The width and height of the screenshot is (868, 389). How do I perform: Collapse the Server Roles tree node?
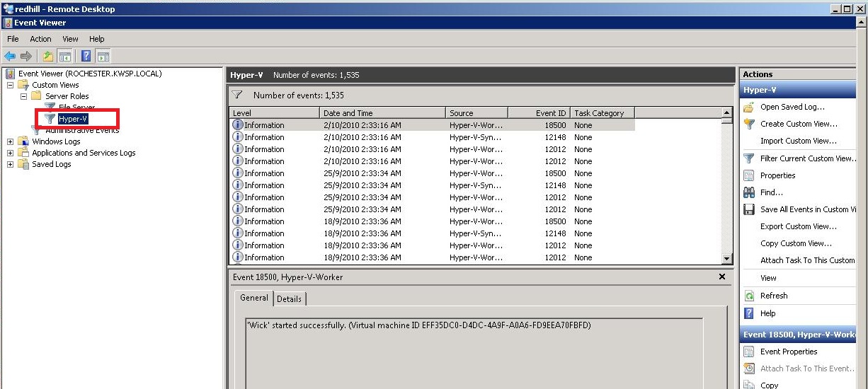click(23, 96)
